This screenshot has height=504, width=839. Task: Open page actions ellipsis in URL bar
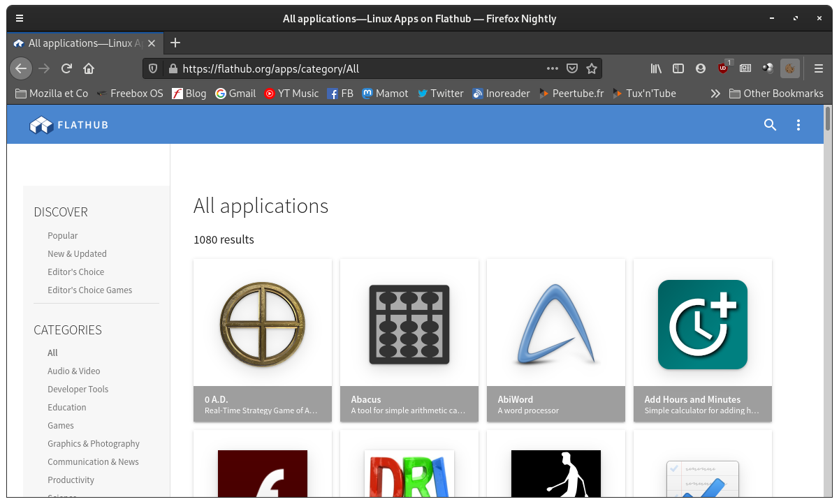552,68
